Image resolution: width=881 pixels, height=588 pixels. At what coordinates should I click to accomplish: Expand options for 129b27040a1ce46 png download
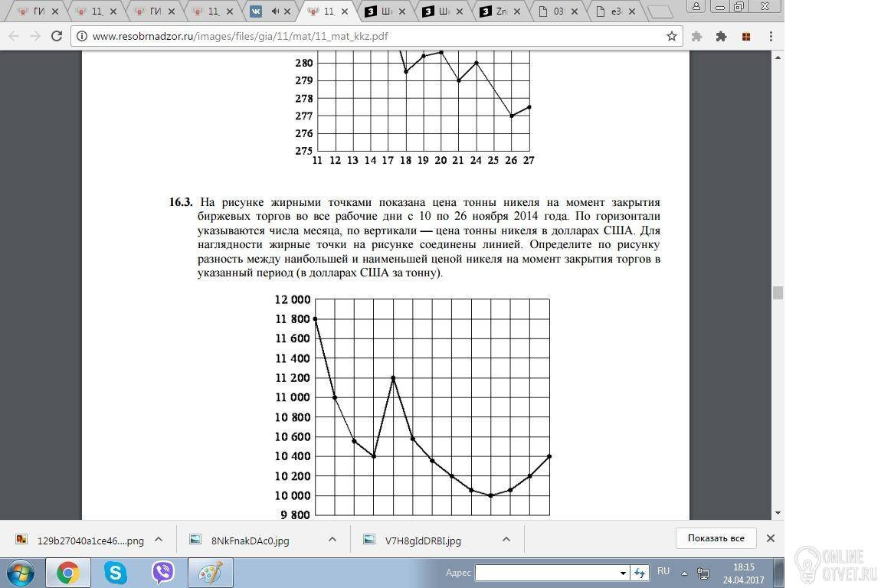pos(159,539)
